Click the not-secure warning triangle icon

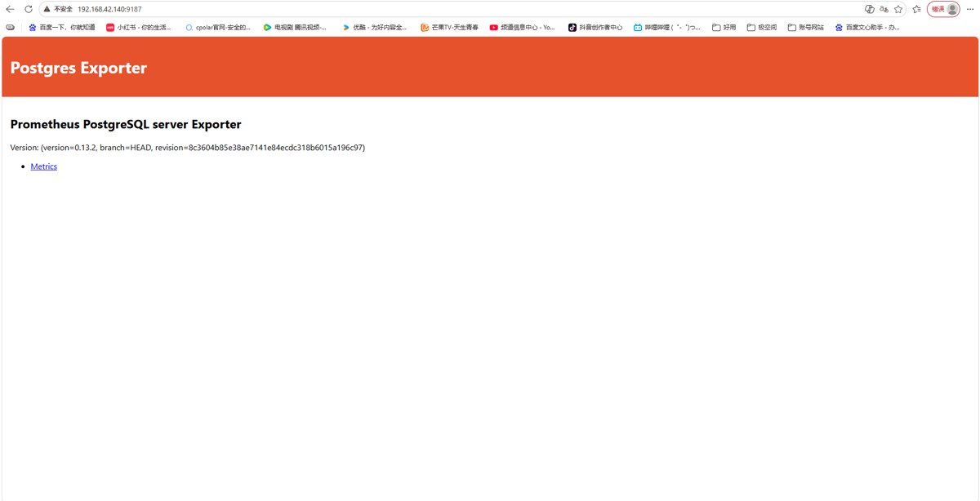tap(47, 9)
